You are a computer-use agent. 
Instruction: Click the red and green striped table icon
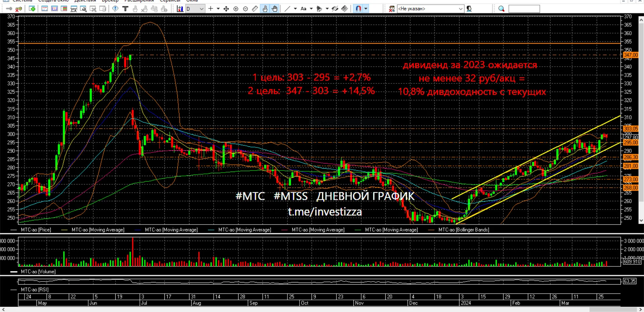pyautogui.click(x=64, y=9)
